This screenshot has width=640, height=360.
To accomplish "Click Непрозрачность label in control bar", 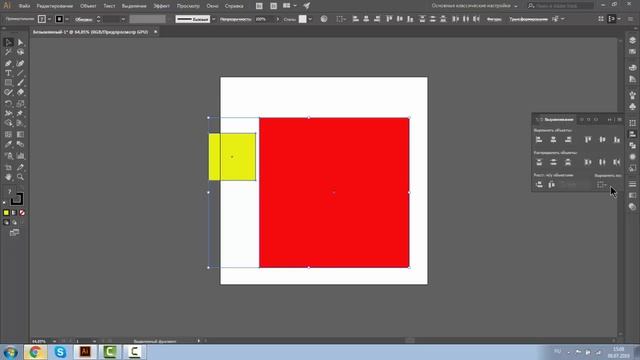I will (x=235, y=19).
